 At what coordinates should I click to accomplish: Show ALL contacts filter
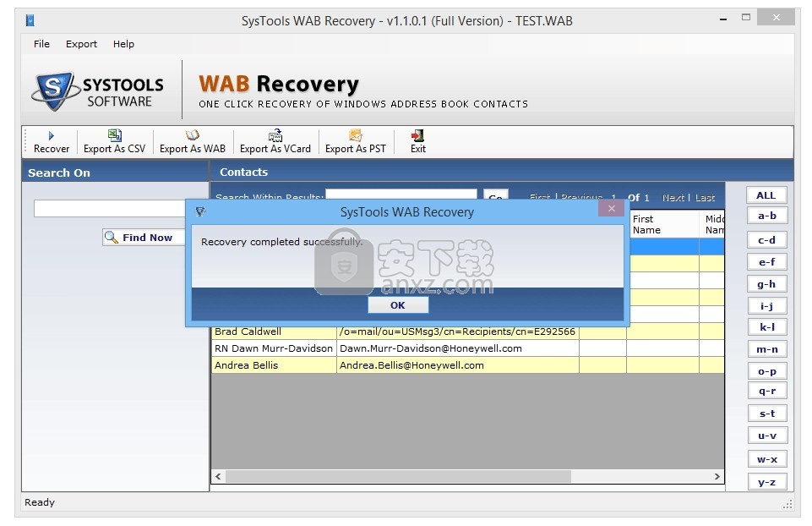pyautogui.click(x=766, y=195)
